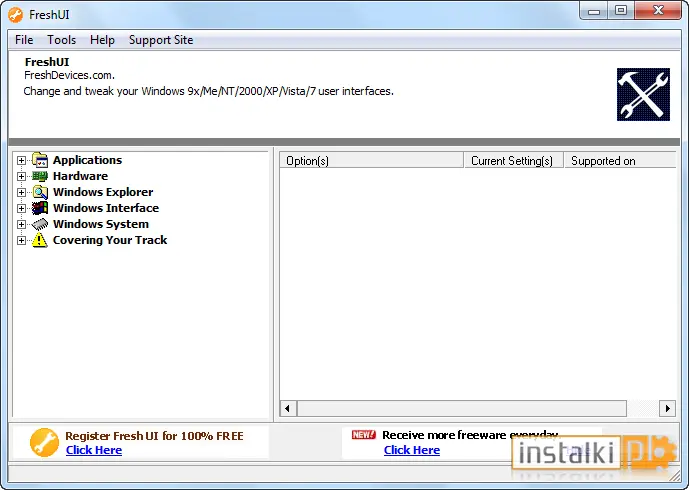
Task: Click the FreshDevices.com. text
Action: click(69, 75)
